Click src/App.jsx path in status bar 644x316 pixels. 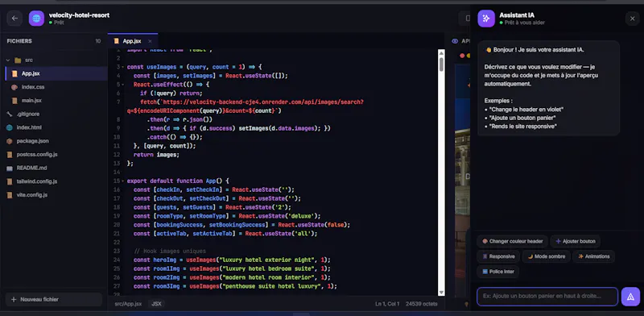point(128,304)
